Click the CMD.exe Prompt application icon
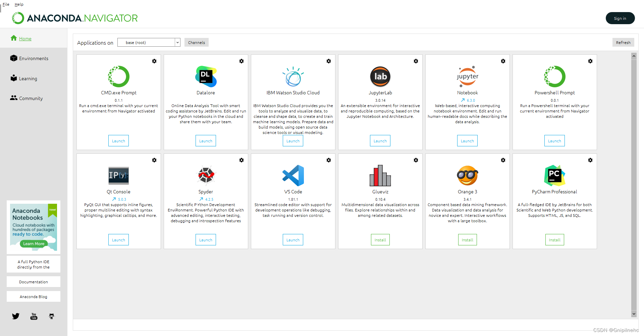 point(119,77)
